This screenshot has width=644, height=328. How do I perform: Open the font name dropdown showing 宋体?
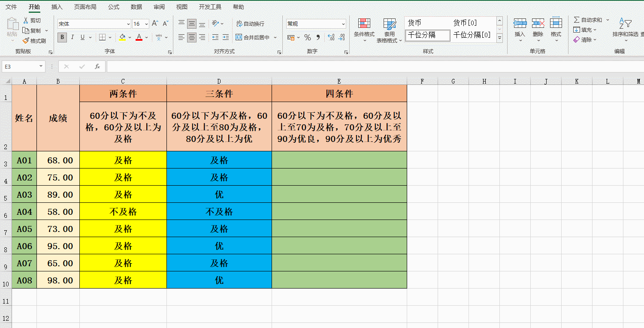tap(128, 24)
